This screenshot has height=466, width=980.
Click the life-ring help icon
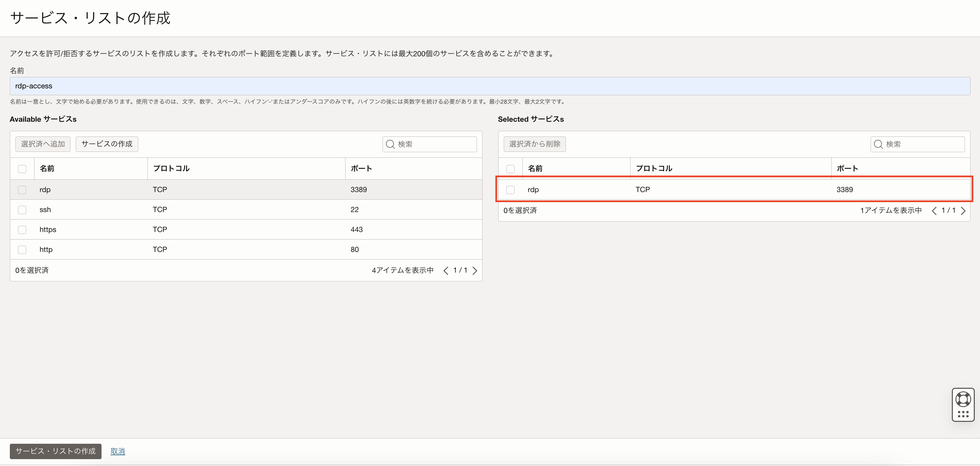(x=963, y=399)
